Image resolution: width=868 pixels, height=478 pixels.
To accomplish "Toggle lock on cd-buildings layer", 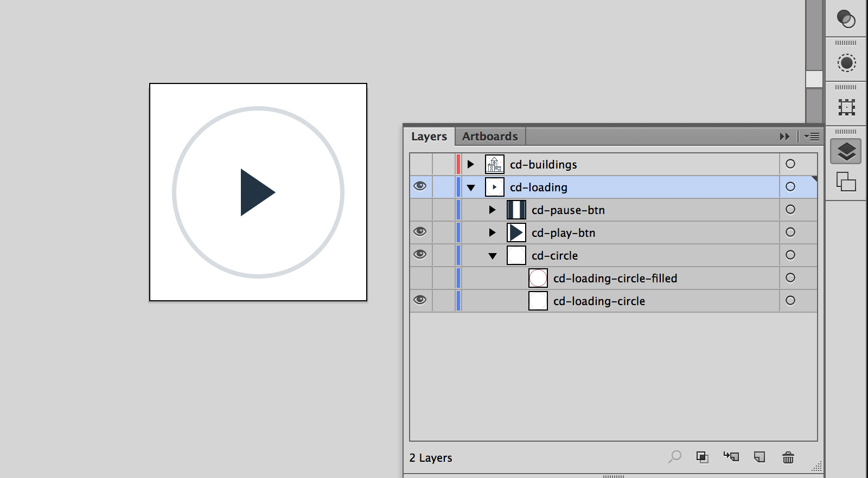I will [x=443, y=164].
